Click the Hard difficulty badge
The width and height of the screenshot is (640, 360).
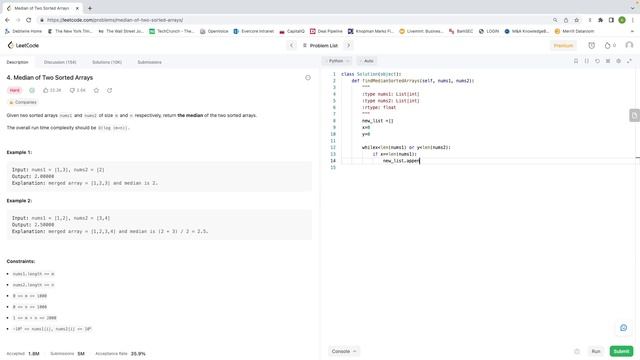point(15,90)
